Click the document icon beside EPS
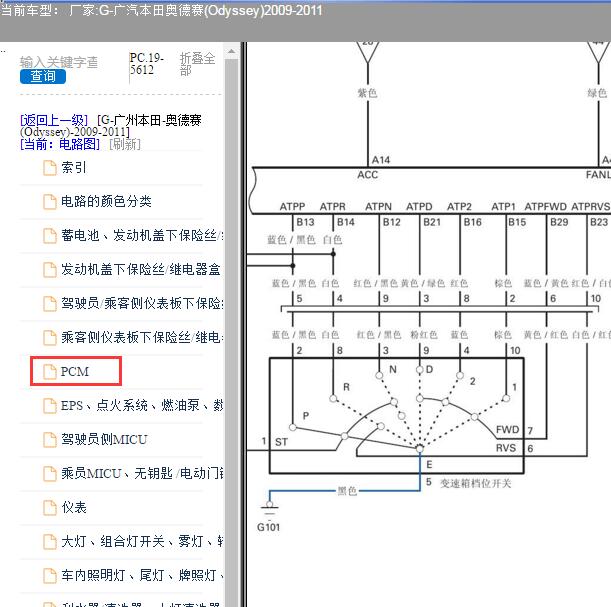The width and height of the screenshot is (611, 607). coord(50,406)
